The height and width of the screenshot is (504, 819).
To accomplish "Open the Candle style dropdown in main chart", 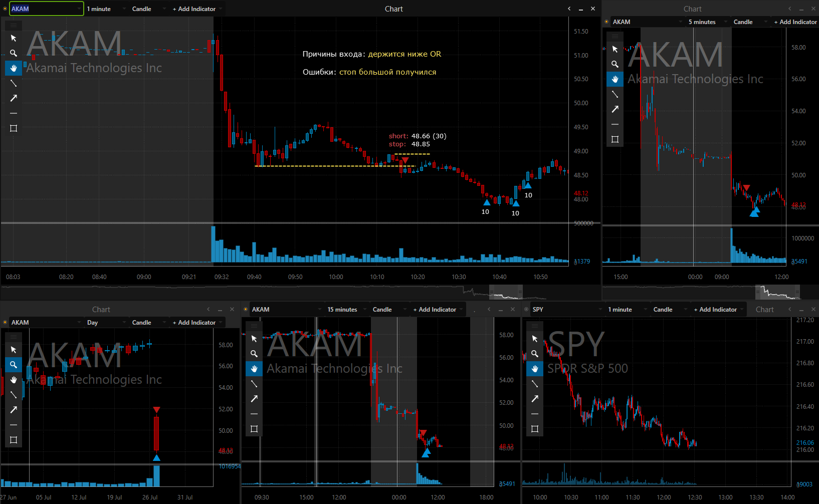I will click(x=149, y=9).
